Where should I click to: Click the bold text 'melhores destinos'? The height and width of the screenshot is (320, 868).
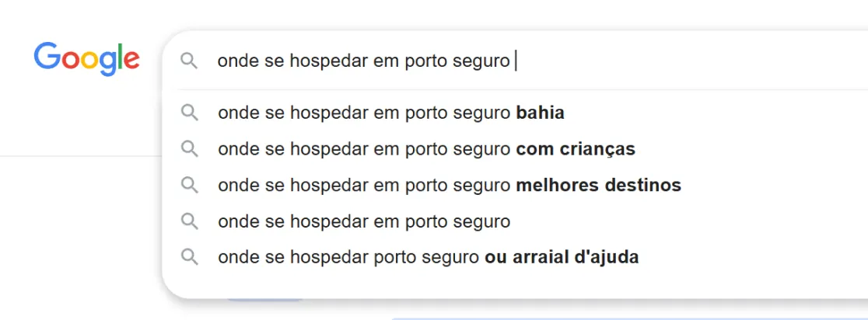point(598,185)
